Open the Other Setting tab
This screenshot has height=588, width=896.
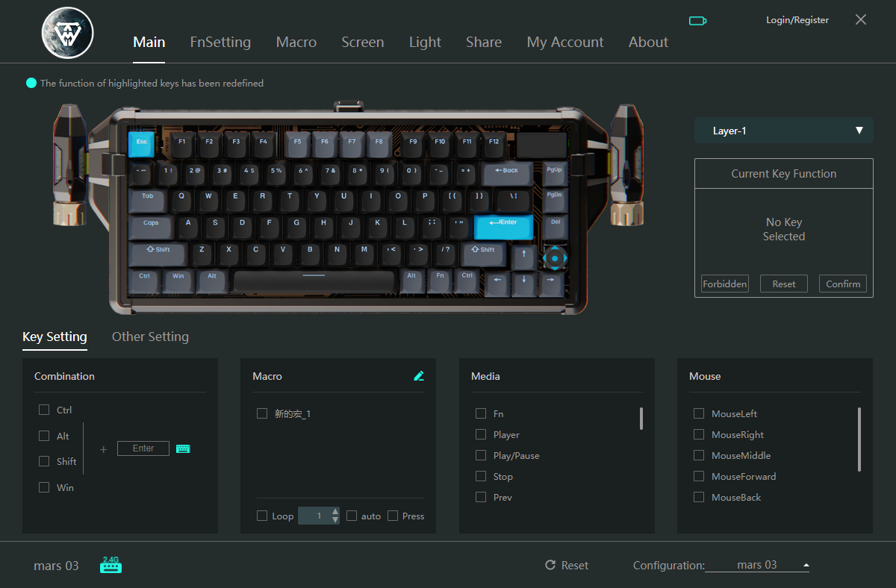(150, 337)
